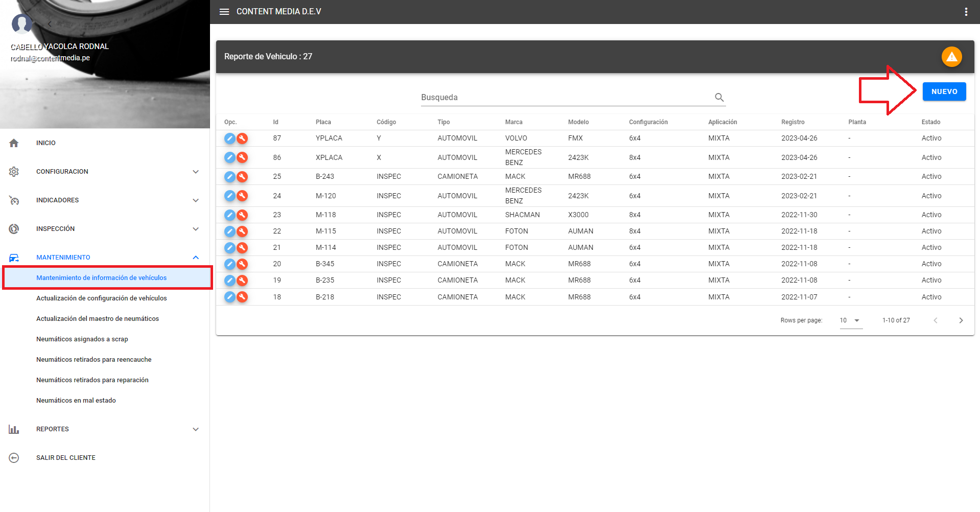Click red wrench icon for vehicle B-218
The width and height of the screenshot is (980, 512).
point(242,297)
